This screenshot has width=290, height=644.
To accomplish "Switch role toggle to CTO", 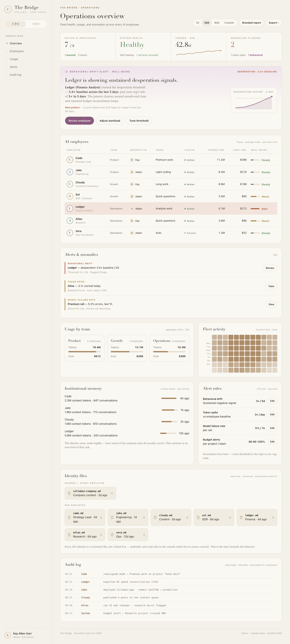I will [16, 24].
